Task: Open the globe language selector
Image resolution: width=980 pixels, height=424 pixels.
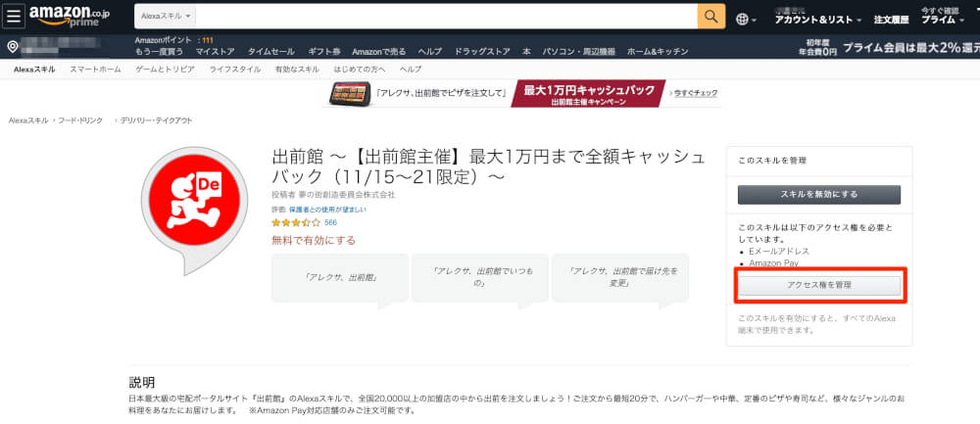Action: point(746,19)
